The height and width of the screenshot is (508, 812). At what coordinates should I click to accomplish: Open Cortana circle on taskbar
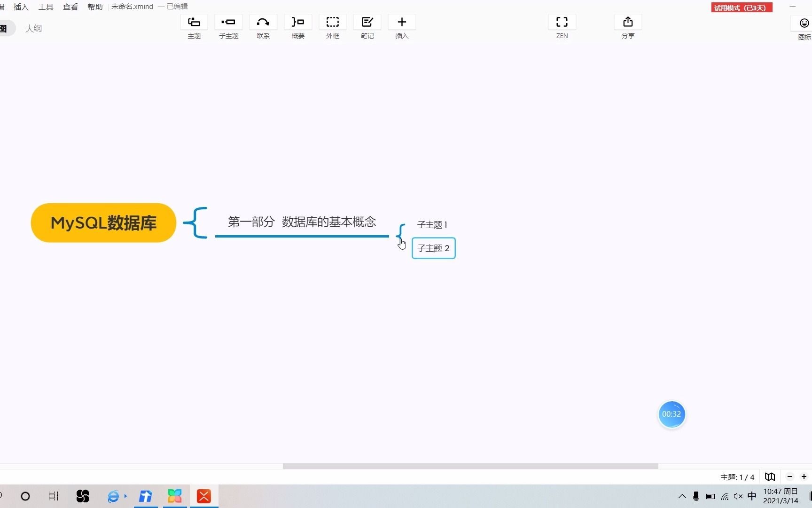click(x=25, y=496)
